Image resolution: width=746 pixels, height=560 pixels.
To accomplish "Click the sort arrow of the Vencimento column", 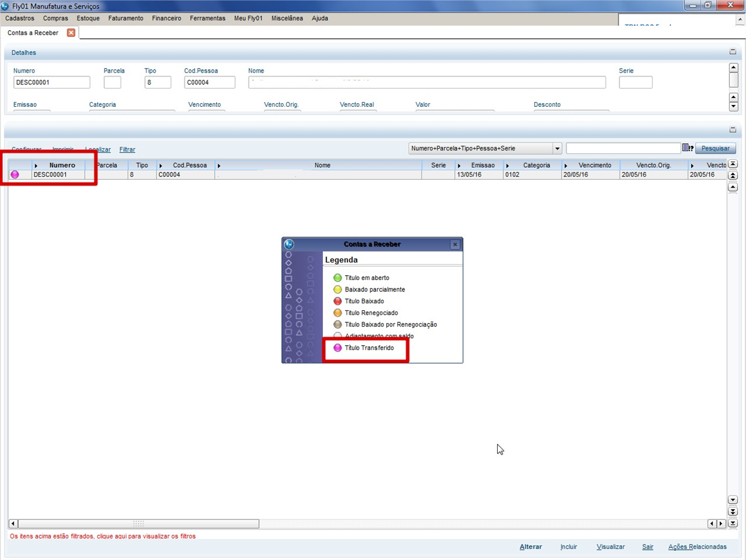I will coord(566,165).
